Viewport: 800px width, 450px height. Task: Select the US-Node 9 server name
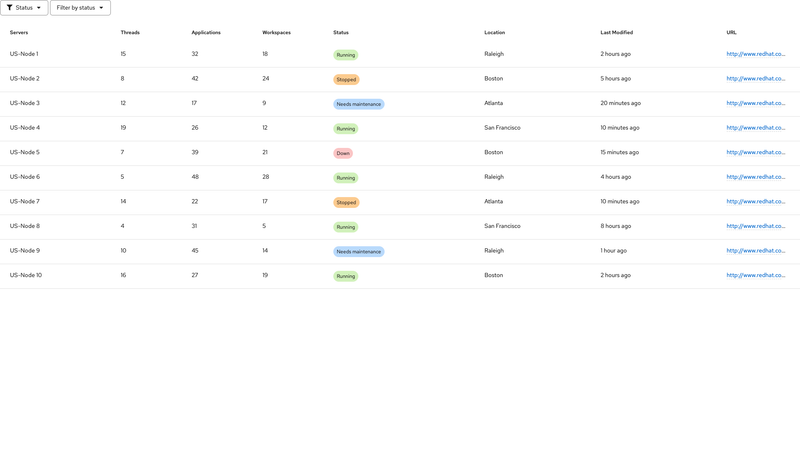click(24, 251)
